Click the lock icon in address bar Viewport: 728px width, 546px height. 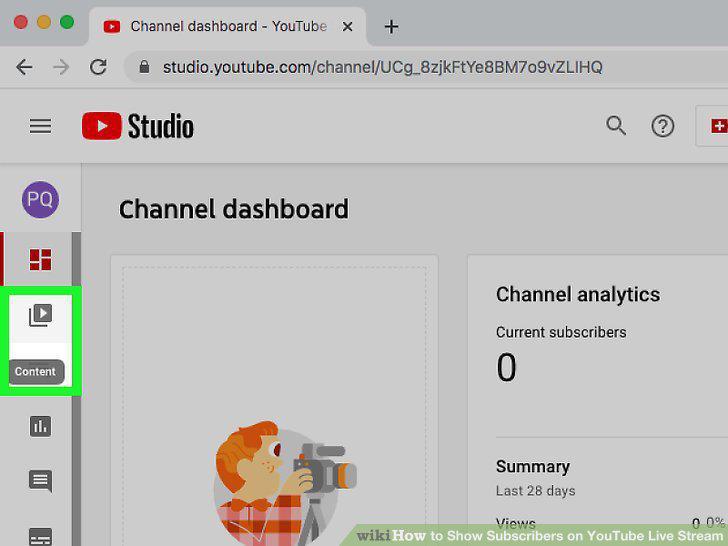(144, 67)
